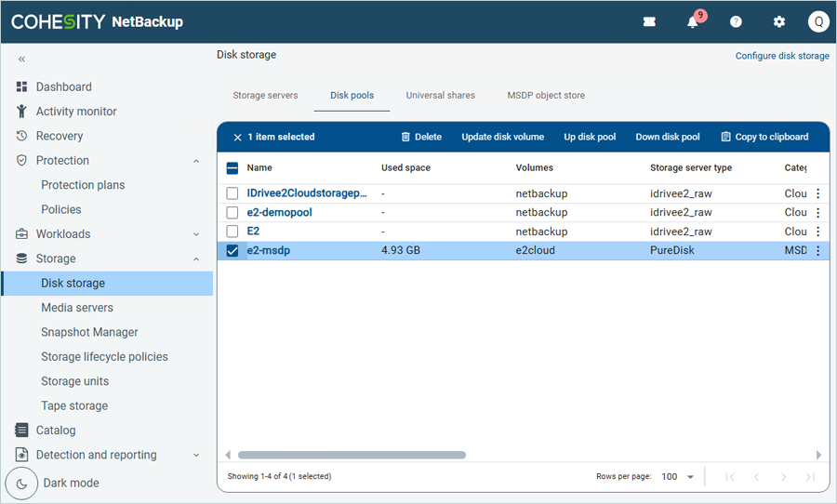Open the notifications bell icon
Viewport: 837px width, 504px height.
(x=693, y=22)
